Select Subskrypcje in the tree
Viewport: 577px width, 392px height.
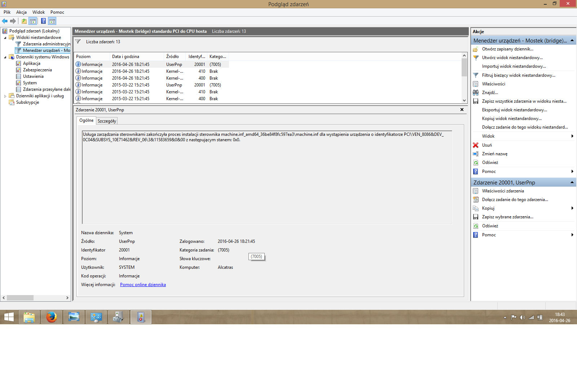(27, 102)
